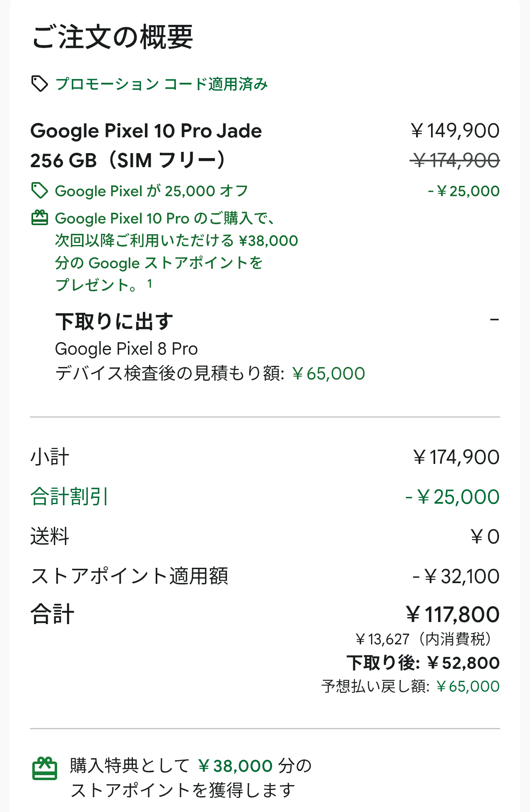
Task: Open the プロモーション コード適用済み link
Action: 161,84
